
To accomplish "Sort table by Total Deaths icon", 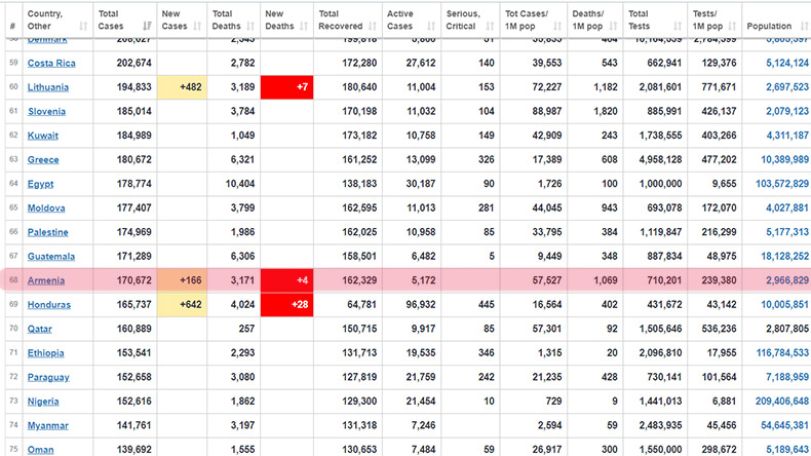I will (x=251, y=26).
